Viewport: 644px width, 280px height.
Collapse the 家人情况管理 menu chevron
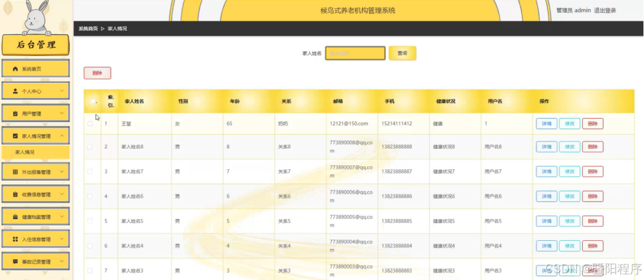(62, 136)
